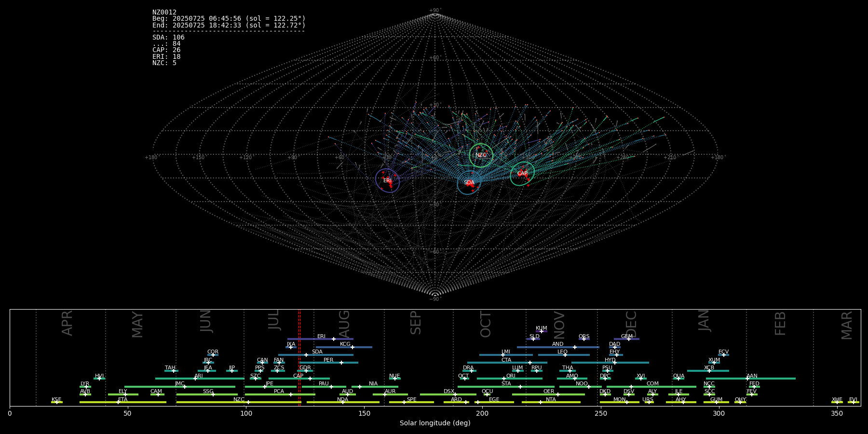
Task: Click the NUE shower label in timeline
Action: [x=394, y=376]
